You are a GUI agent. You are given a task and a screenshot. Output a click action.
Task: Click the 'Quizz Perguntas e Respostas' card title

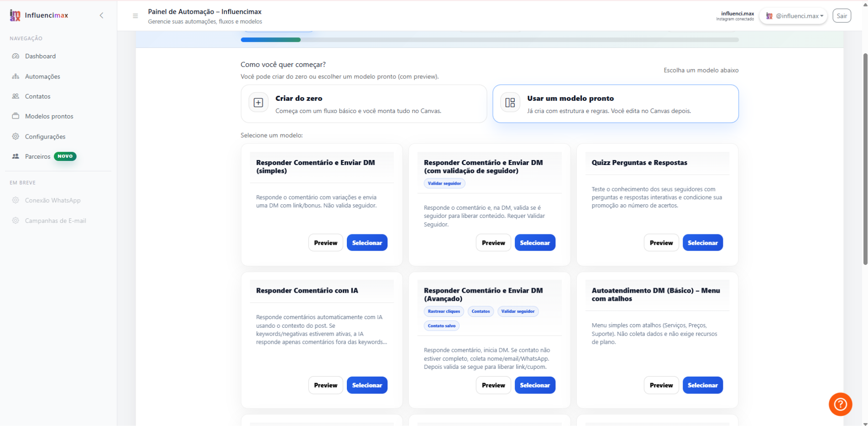tap(639, 163)
